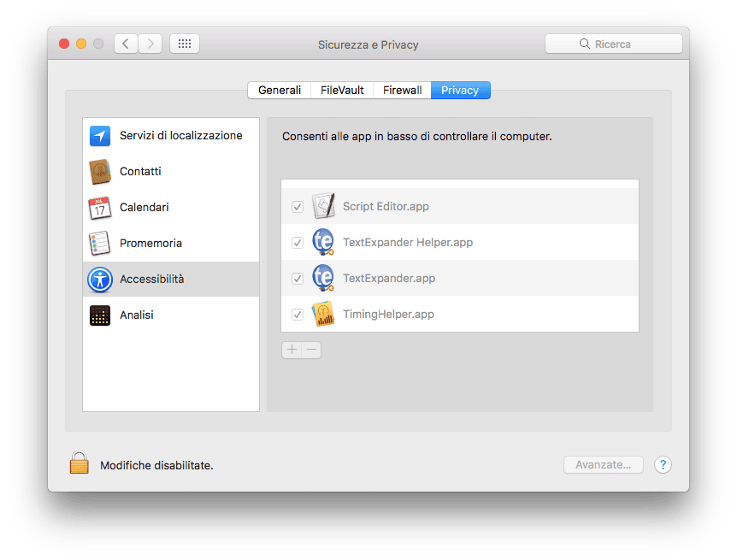The image size is (737, 560).
Task: Switch to the Generali tab
Action: pyautogui.click(x=280, y=91)
